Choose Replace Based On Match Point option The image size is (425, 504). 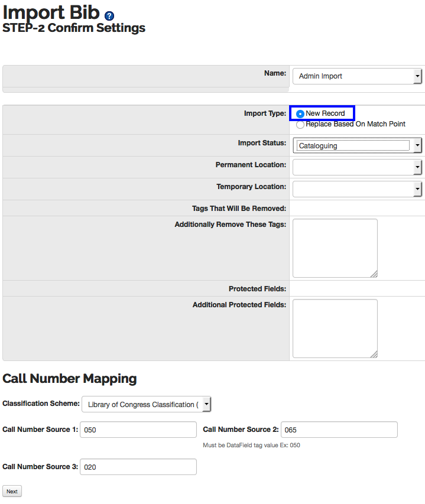300,125
